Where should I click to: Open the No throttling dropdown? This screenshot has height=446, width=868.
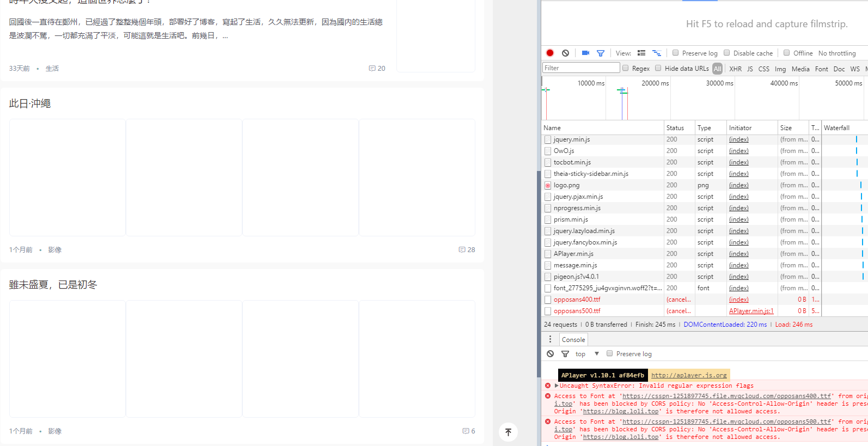837,53
